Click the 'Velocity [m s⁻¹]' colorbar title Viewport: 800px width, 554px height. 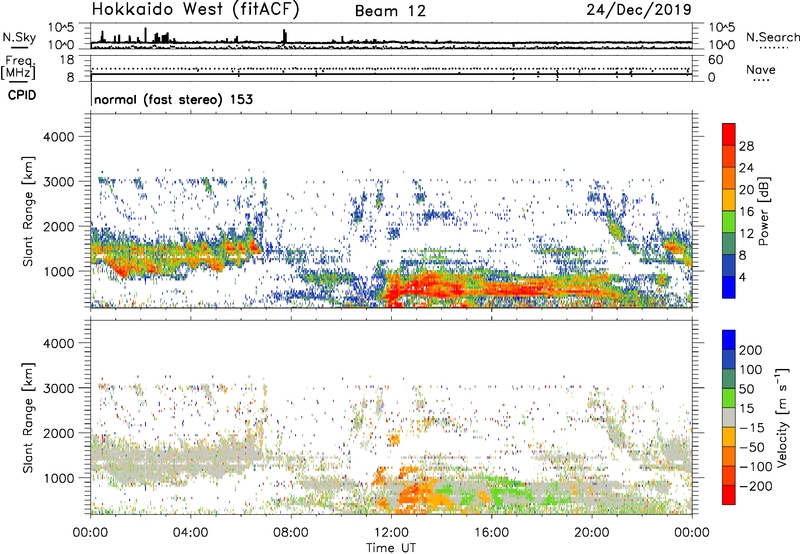(x=781, y=417)
